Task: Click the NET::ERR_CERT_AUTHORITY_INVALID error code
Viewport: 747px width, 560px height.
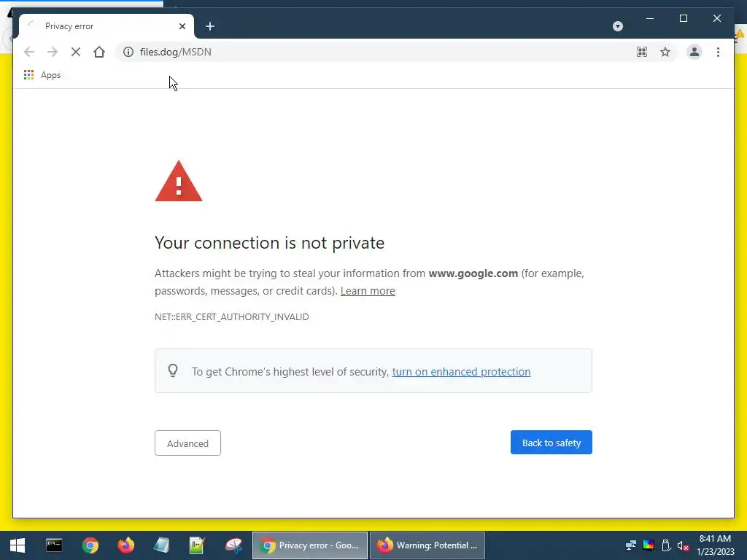Action: coord(231,316)
